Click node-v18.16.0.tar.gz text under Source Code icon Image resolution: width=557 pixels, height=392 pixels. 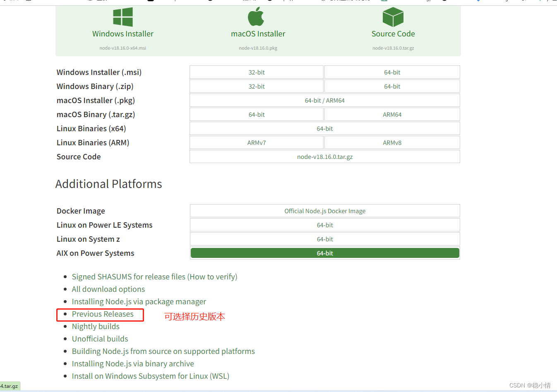point(393,48)
